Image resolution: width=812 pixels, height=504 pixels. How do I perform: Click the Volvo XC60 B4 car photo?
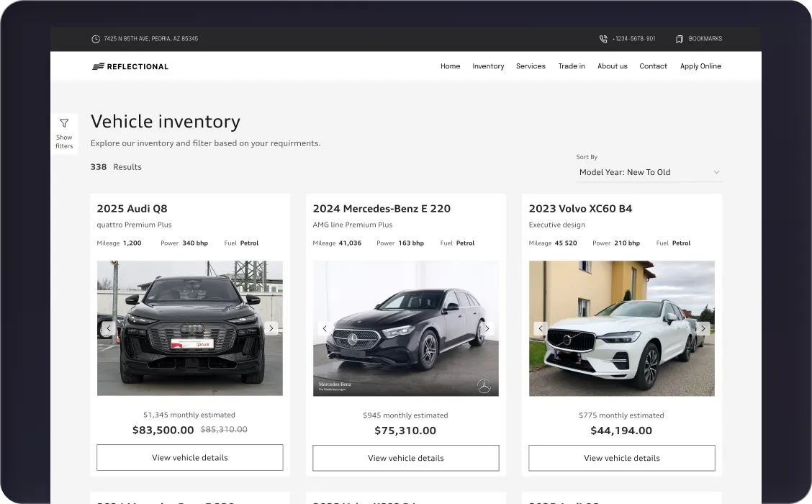pyautogui.click(x=621, y=328)
